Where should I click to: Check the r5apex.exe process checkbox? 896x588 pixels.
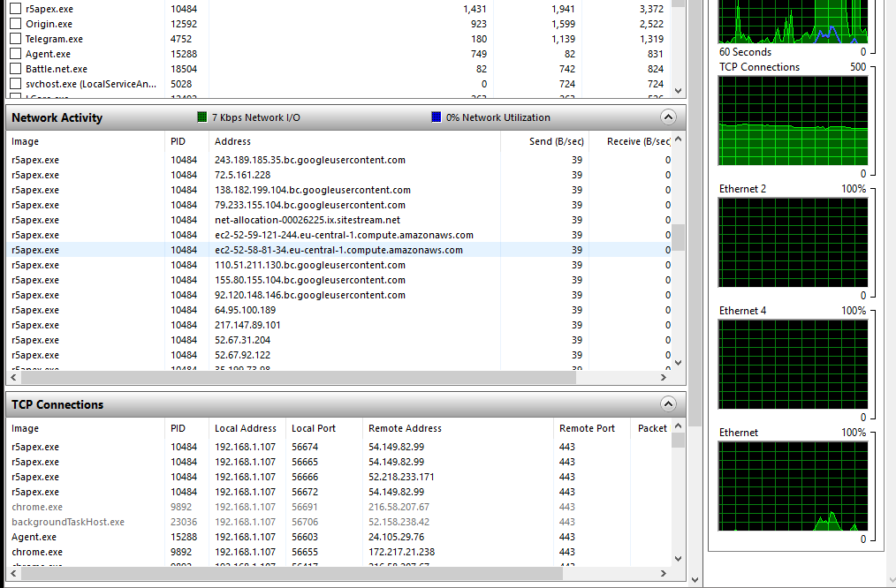[x=15, y=9]
